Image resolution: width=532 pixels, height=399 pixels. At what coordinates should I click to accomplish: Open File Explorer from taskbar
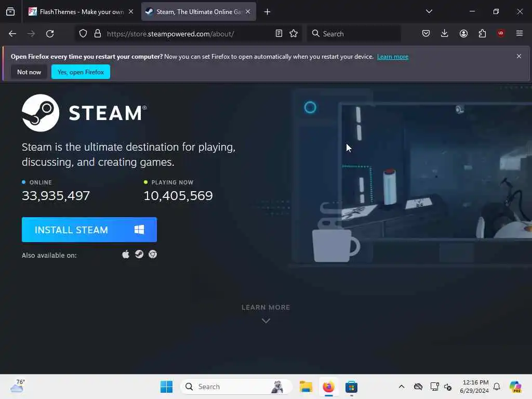pos(305,387)
